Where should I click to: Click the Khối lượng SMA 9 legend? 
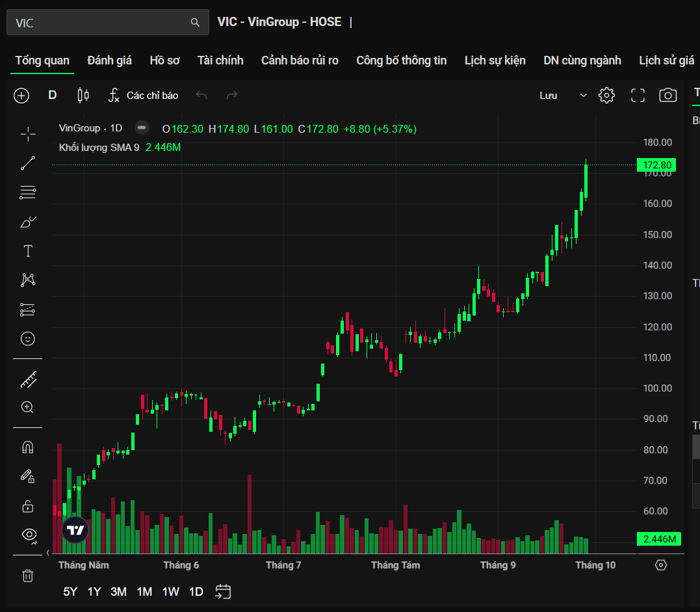(x=99, y=148)
